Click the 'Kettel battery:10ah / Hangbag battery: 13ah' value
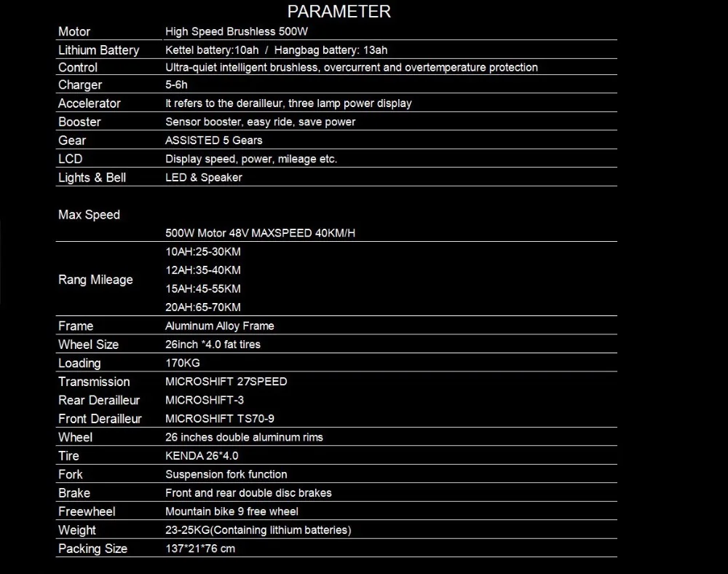728x574 pixels. coord(276,50)
